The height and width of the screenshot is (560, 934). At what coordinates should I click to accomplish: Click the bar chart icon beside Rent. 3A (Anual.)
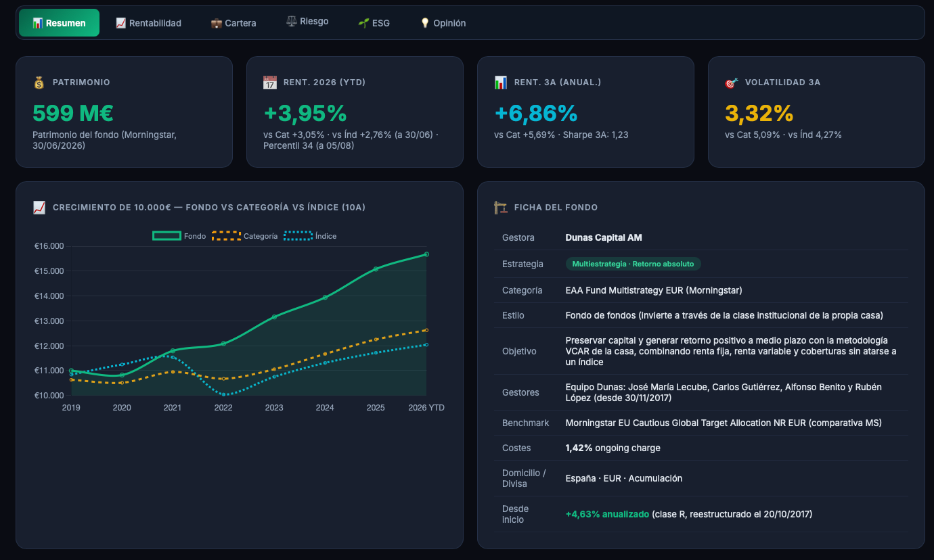coord(500,83)
